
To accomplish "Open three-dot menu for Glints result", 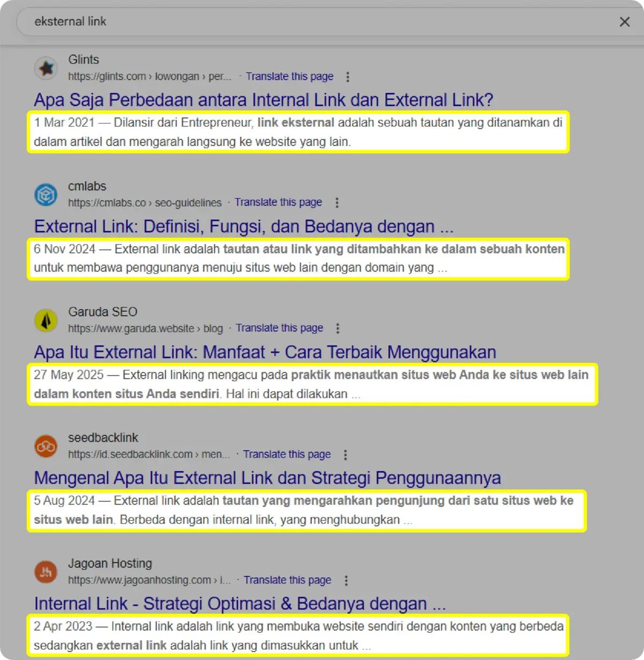I will [348, 77].
